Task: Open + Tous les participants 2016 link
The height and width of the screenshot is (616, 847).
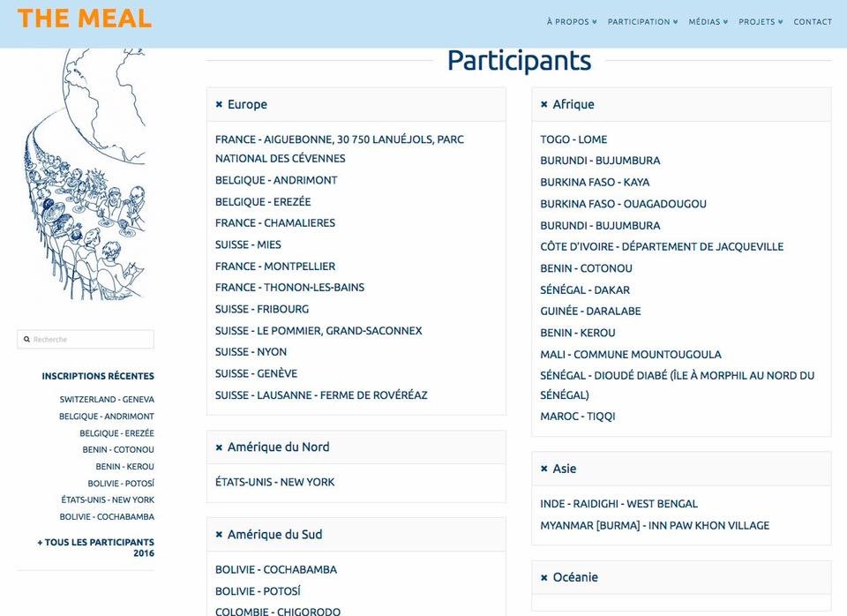Action: pos(95,547)
